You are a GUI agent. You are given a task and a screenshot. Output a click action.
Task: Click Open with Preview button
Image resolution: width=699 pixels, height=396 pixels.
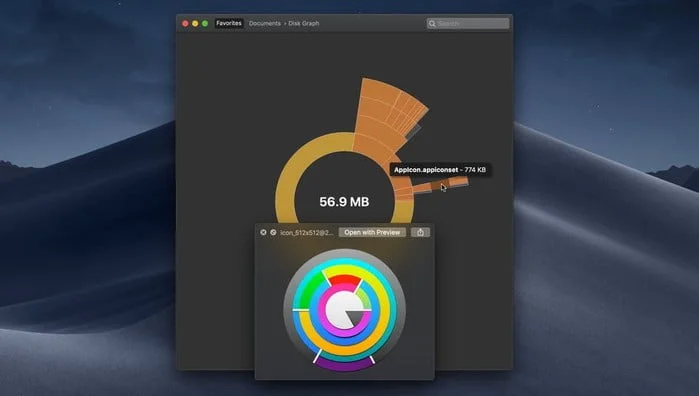tap(372, 232)
